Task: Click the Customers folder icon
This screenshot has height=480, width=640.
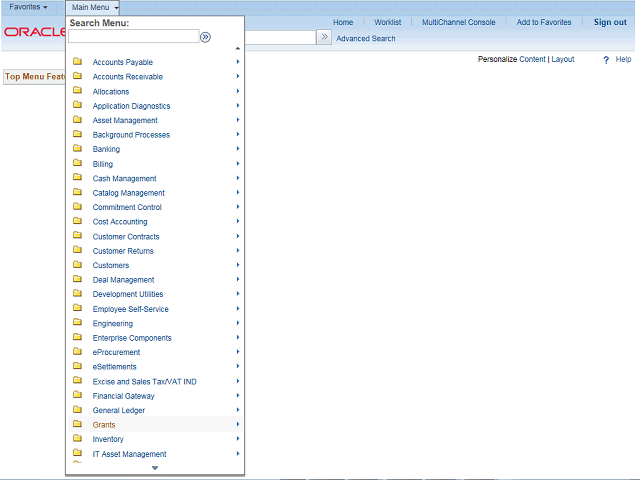Action: point(77,264)
